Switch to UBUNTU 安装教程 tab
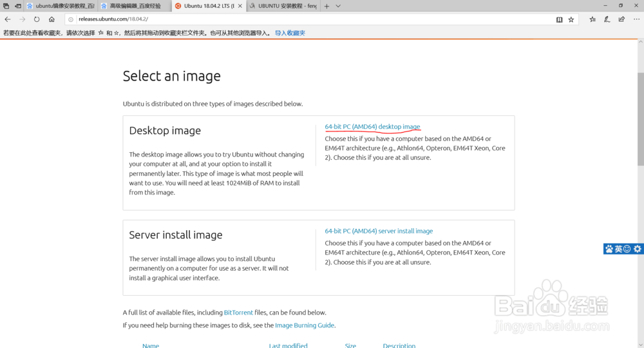The height and width of the screenshot is (348, 644). [x=283, y=6]
